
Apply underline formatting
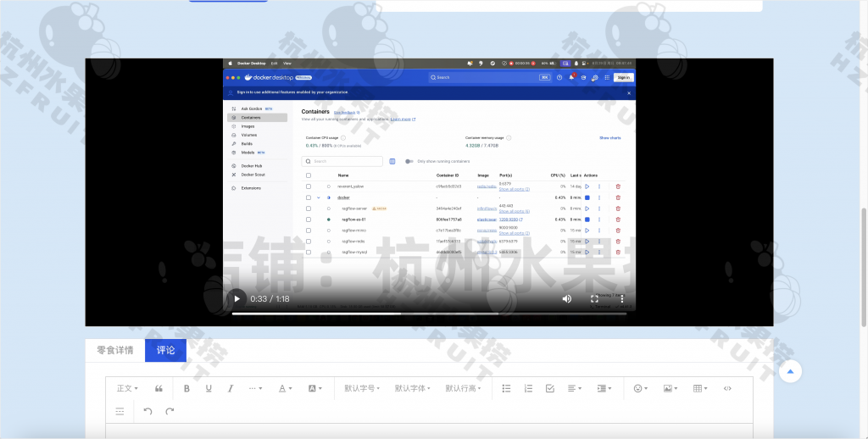click(x=209, y=388)
